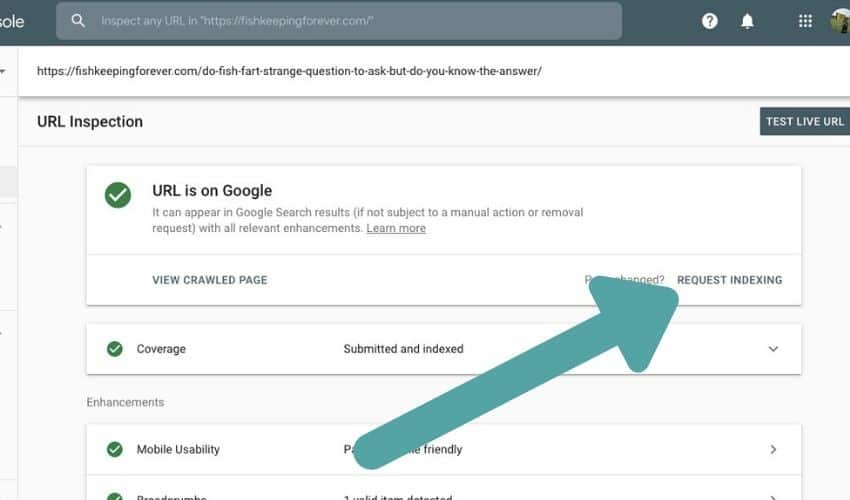
Task: Click REQUEST INDEXING
Action: tap(730, 280)
